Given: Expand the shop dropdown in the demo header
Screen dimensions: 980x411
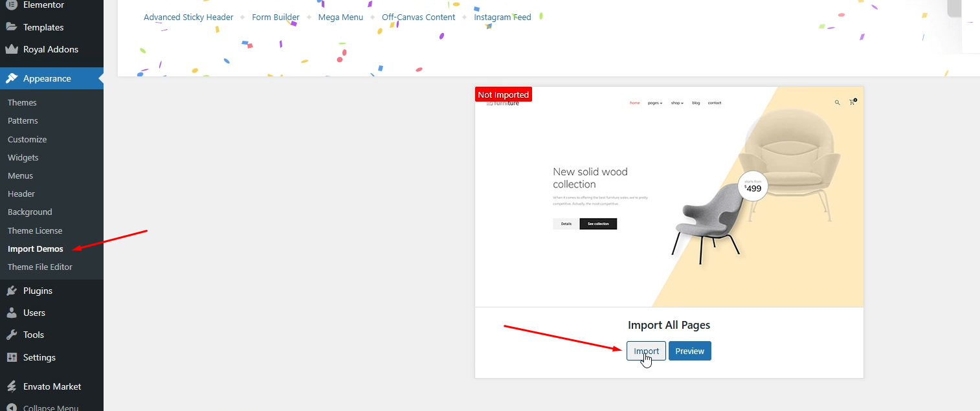Looking at the screenshot, I should (676, 103).
